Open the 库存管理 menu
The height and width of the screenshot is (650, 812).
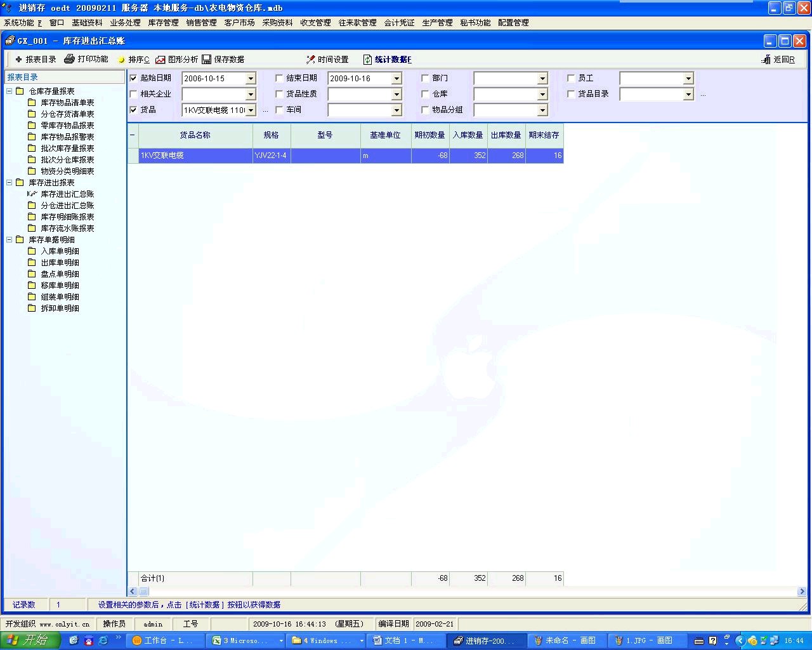[x=163, y=23]
